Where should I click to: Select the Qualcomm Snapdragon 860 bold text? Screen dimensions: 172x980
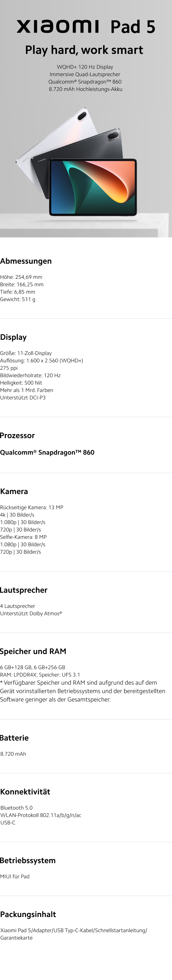click(x=47, y=452)
